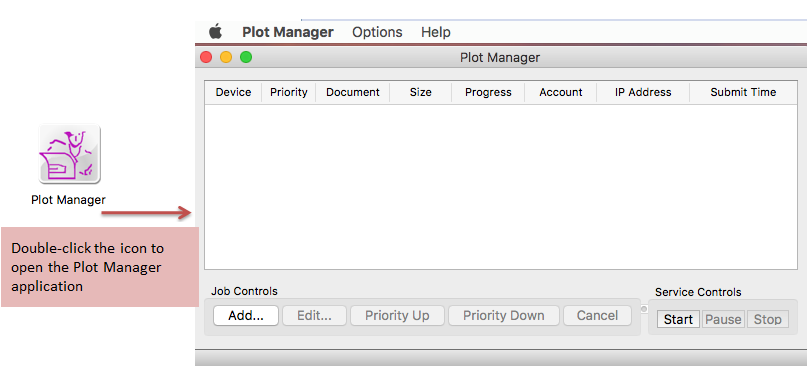
Task: Start the plot service
Action: pyautogui.click(x=678, y=319)
